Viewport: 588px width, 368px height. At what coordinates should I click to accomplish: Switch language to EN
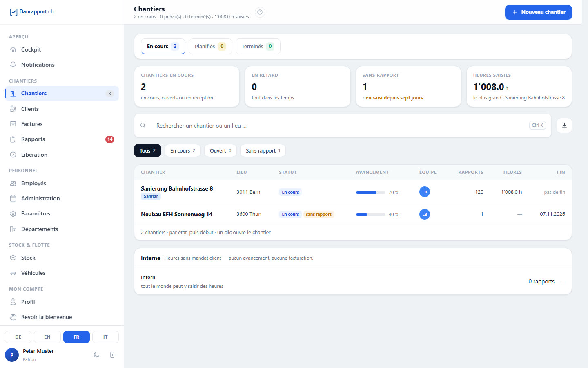coord(47,337)
